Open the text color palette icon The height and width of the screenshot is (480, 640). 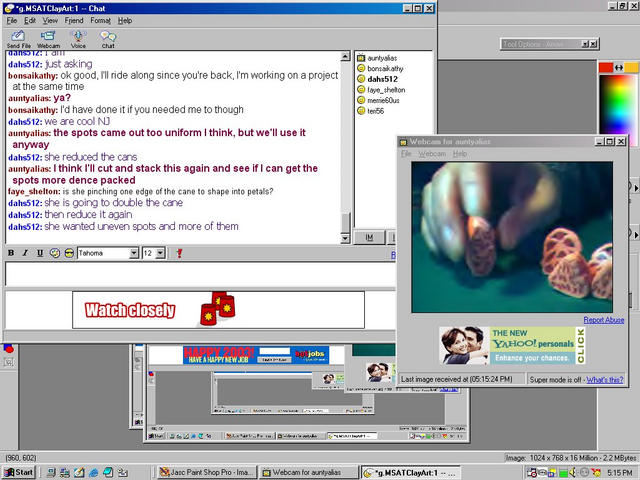[x=55, y=253]
